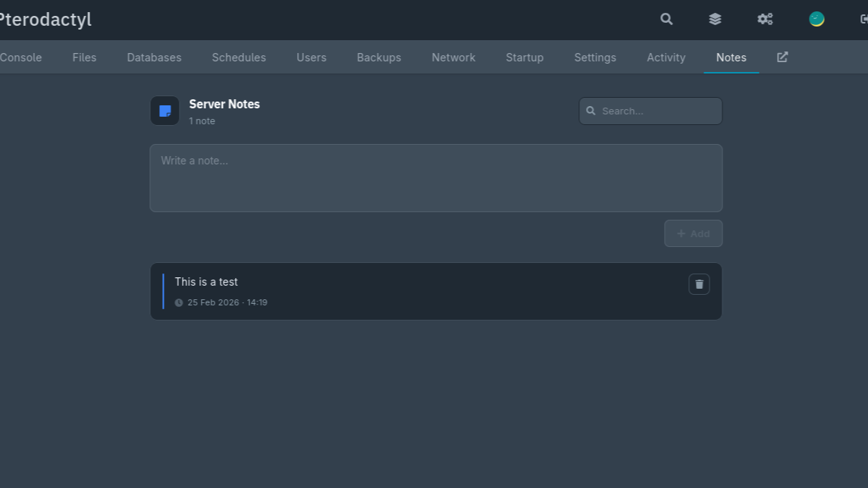Open account via the avatar icon
Screen dimensions: 868x488
[816, 19]
